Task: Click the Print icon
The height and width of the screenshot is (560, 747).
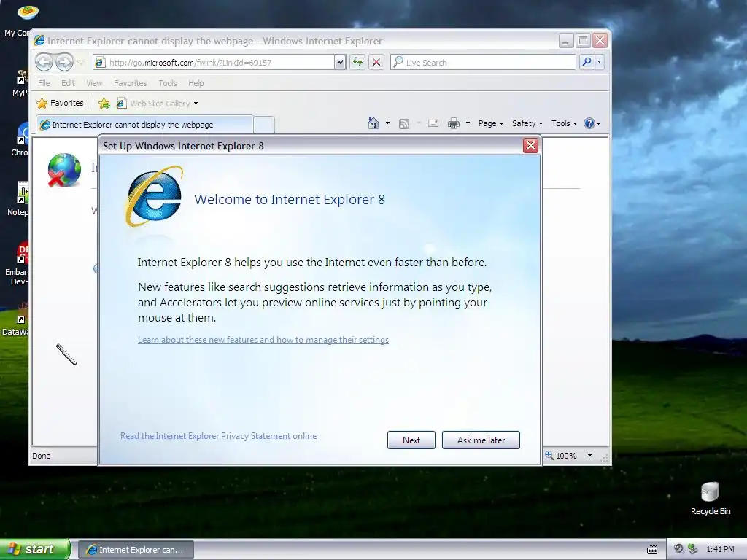Action: click(x=454, y=123)
